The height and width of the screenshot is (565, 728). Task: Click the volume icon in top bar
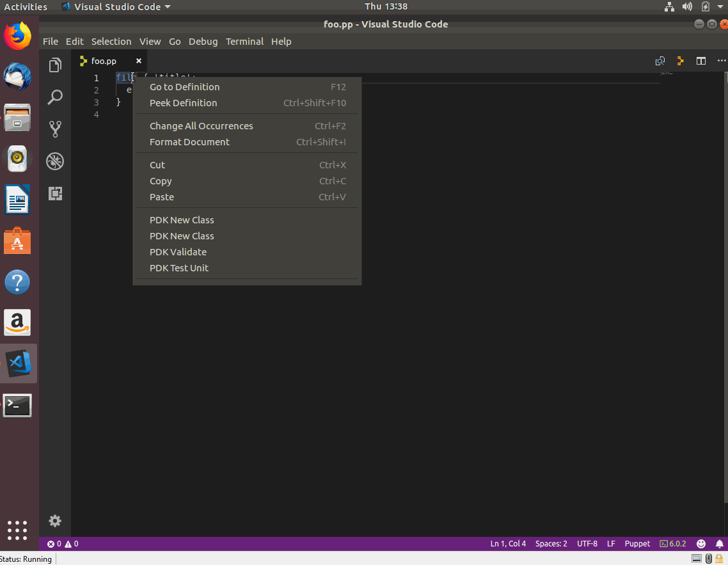[x=687, y=6]
